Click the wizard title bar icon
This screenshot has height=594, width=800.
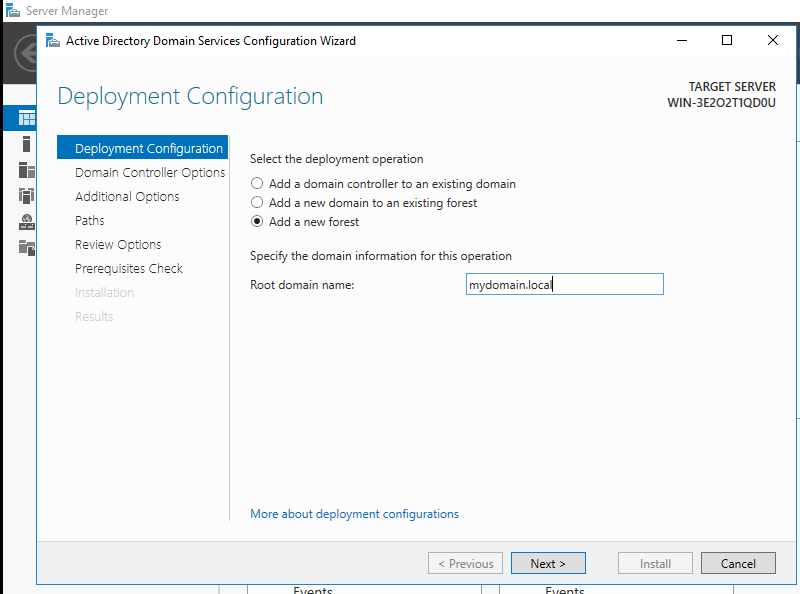coord(52,41)
